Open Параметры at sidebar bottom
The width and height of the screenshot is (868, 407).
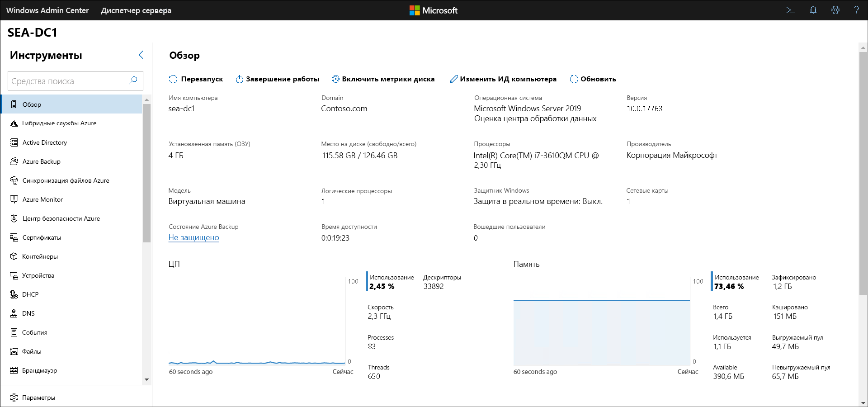tap(33, 398)
